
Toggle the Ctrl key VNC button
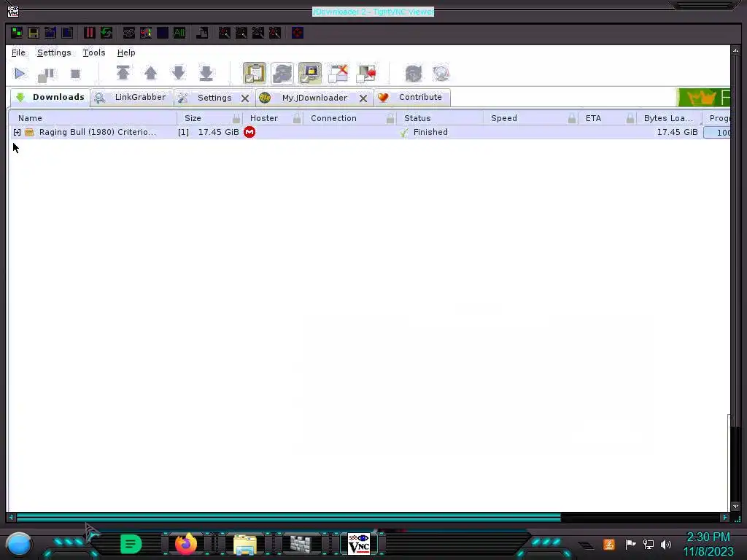click(163, 32)
